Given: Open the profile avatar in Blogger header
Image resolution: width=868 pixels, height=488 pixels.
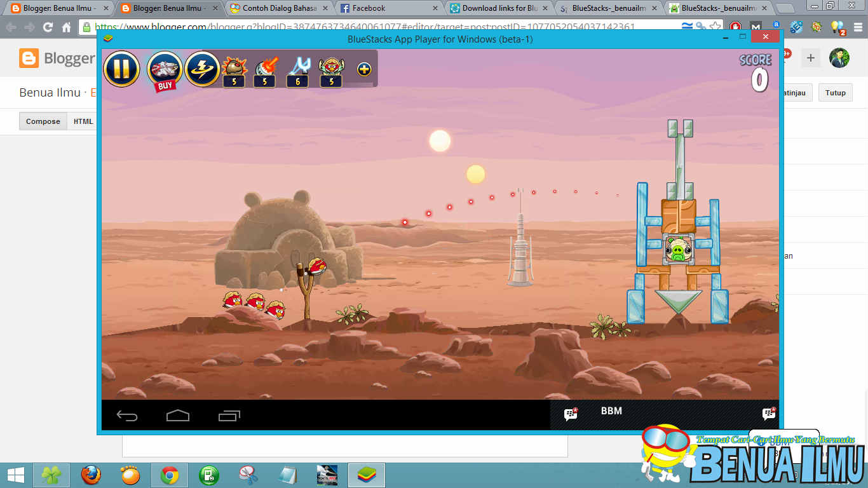Looking at the screenshot, I should (x=839, y=58).
